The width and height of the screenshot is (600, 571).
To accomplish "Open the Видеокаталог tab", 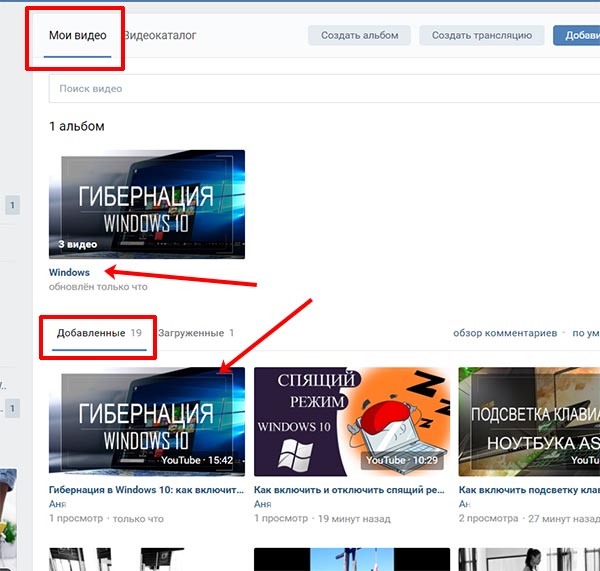I will click(160, 36).
